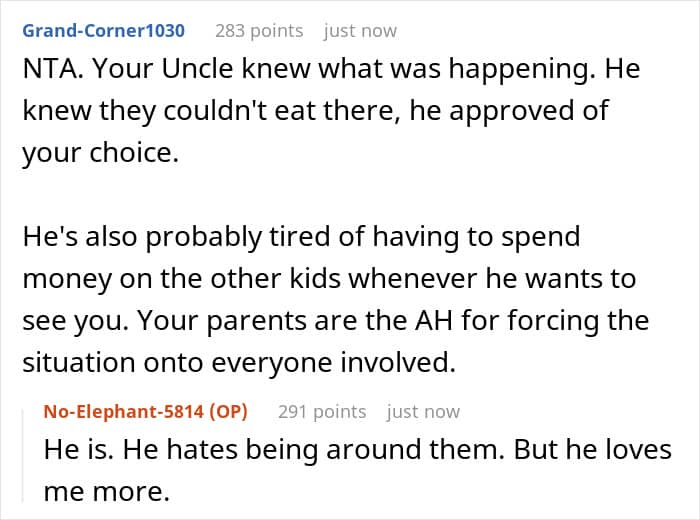Click the line "knew they couldn't eat there"
The image size is (700, 520).
(x=315, y=111)
